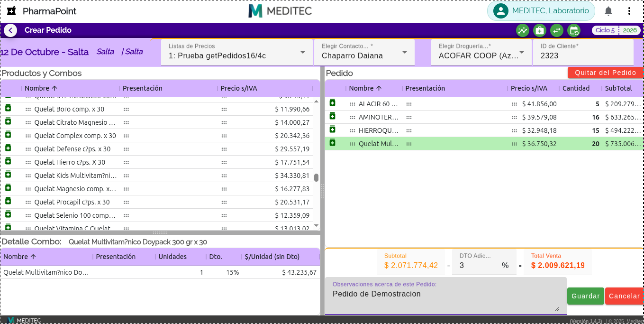Add Quelat Complex comp. x 30 icon
The image size is (644, 324).
(x=8, y=135)
